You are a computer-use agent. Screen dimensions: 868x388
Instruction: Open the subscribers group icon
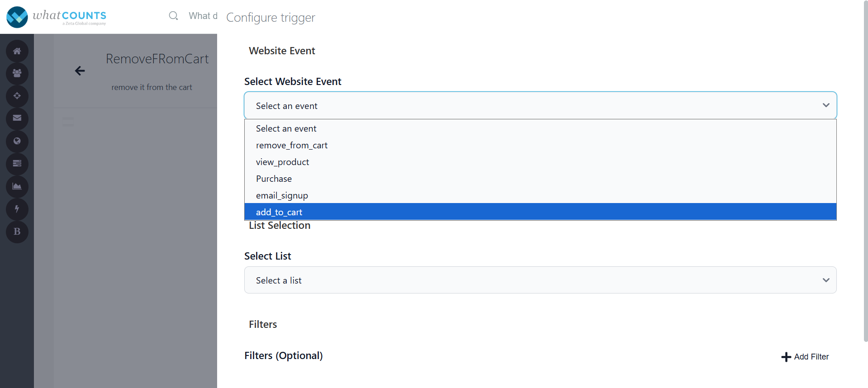point(17,73)
